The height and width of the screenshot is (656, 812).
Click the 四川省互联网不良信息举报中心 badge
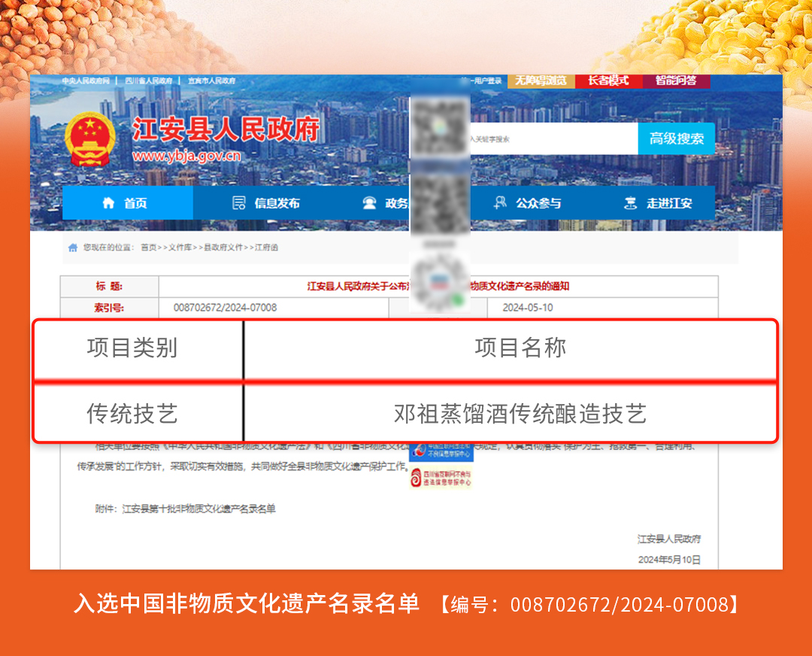click(441, 478)
